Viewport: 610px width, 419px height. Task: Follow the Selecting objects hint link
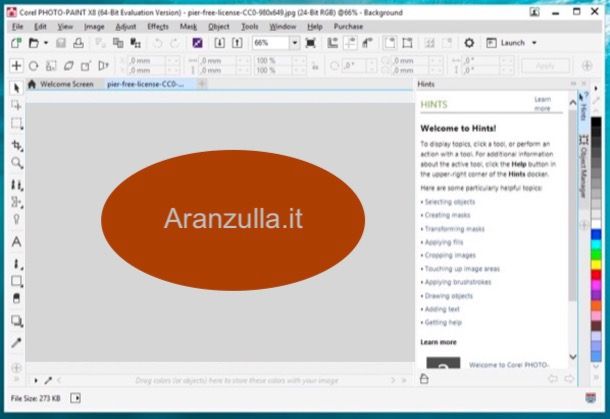[450, 202]
